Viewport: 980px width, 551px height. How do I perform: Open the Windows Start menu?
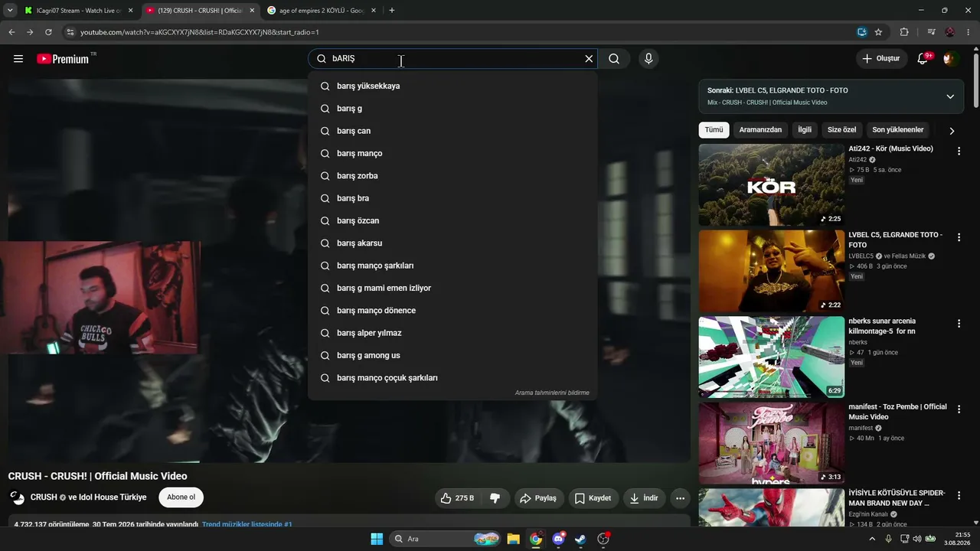point(377,539)
